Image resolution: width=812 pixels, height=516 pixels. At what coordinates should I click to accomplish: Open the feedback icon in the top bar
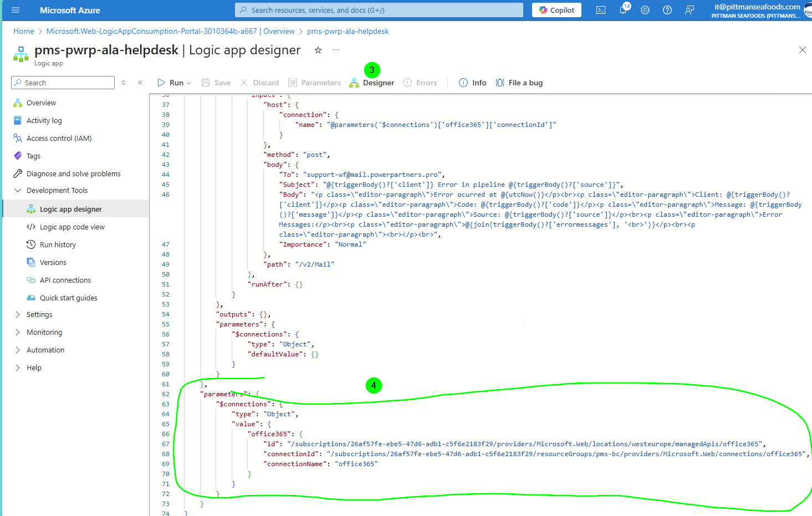pos(690,10)
